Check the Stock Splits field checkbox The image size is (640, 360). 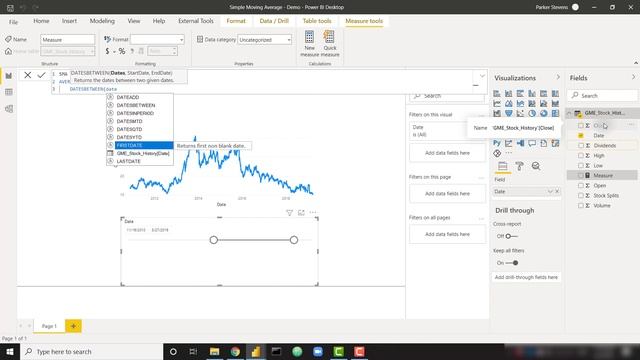pyautogui.click(x=581, y=196)
